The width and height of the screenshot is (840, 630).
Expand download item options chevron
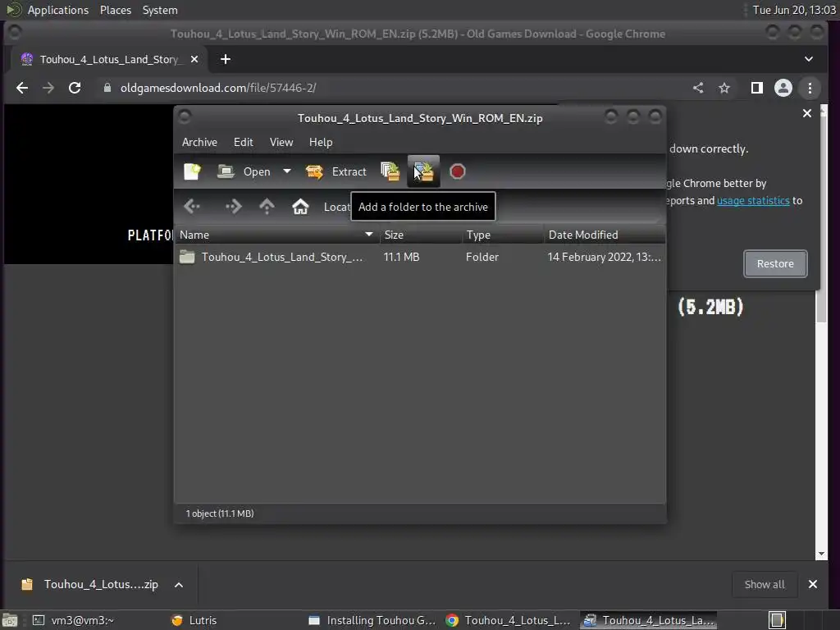(179, 584)
